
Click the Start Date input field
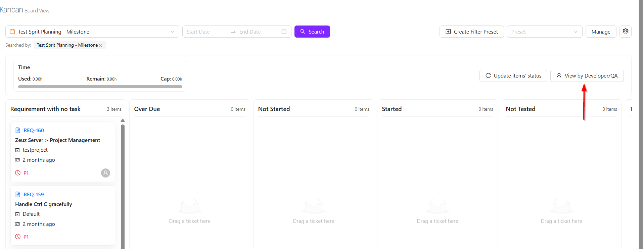pos(205,32)
